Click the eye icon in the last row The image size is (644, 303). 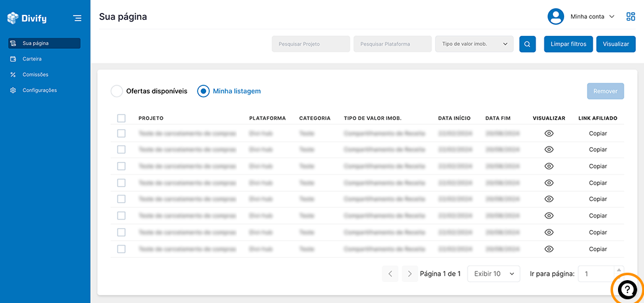click(x=549, y=249)
